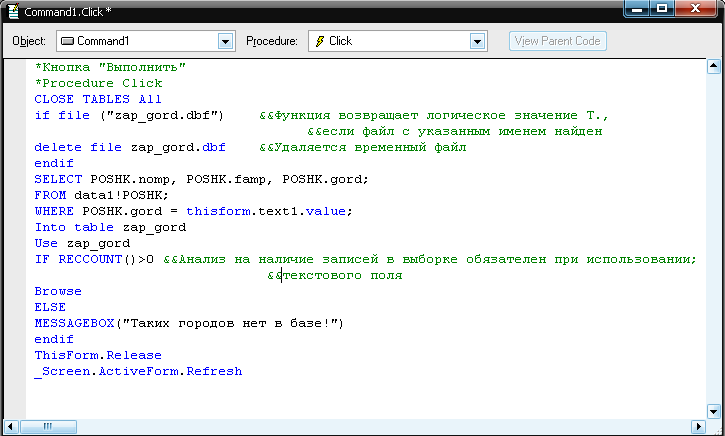725x436 pixels.
Task: Open the Procedure dropdown arrow
Action: [477, 41]
